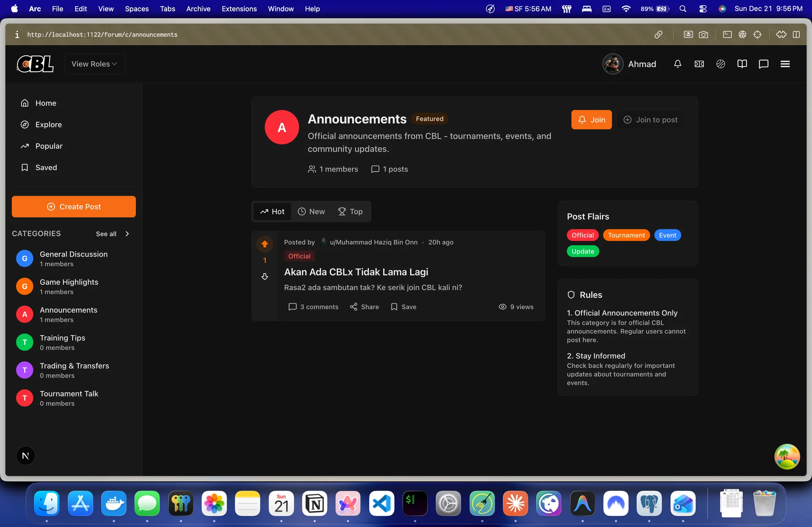Switch to the New sort tab

click(311, 211)
